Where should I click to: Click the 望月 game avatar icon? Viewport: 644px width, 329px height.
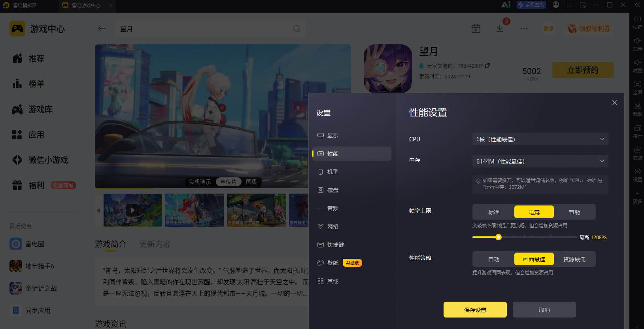388,68
